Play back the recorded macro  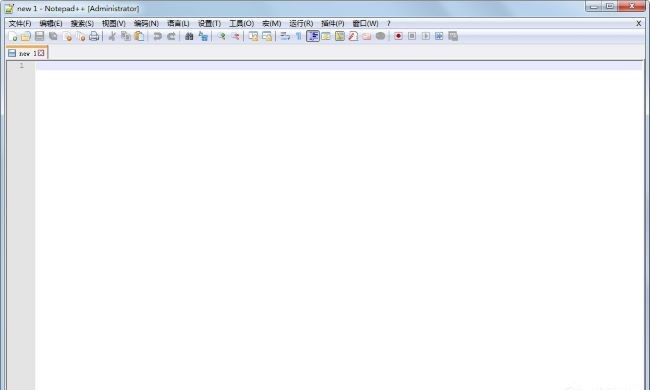(x=426, y=36)
